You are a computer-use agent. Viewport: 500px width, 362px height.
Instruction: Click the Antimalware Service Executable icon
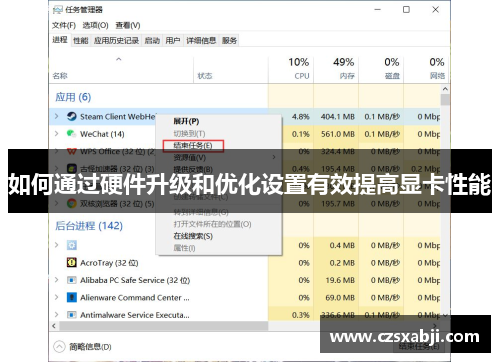pyautogui.click(x=71, y=315)
